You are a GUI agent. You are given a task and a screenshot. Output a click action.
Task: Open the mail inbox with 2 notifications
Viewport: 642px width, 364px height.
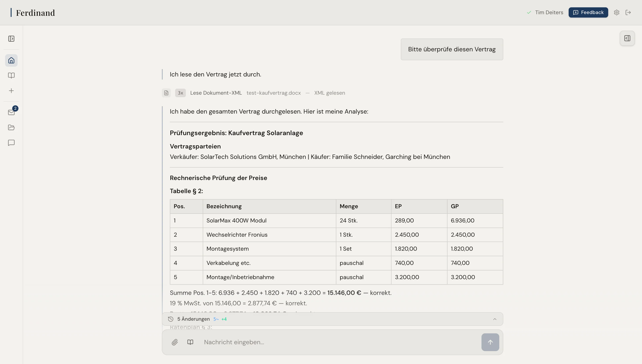click(11, 112)
